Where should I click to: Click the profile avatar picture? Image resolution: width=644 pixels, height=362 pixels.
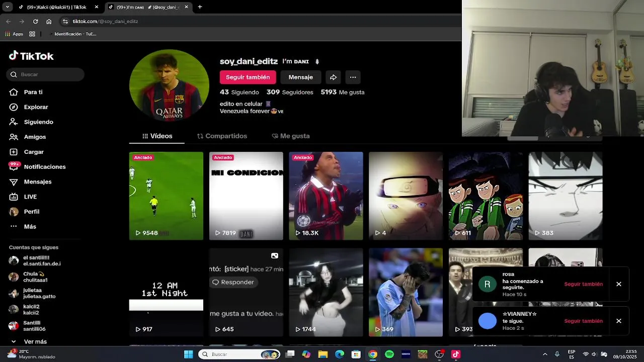(x=169, y=85)
